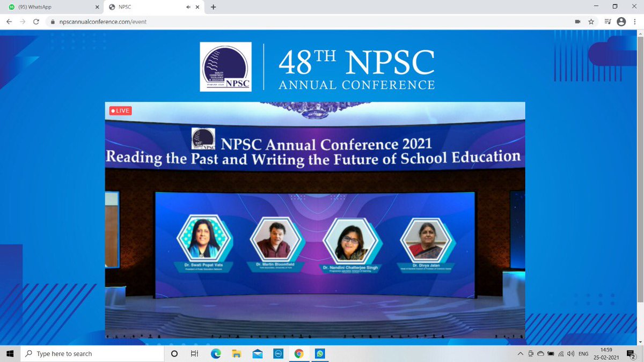Open File Explorer from taskbar
The image size is (644, 362).
(236, 353)
